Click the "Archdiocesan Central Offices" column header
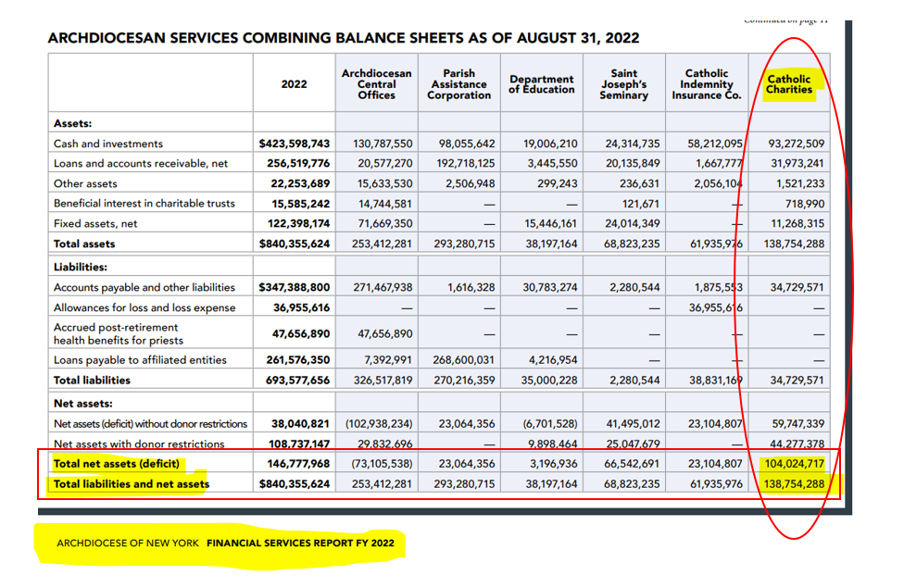The width and height of the screenshot is (904, 588). [376, 84]
